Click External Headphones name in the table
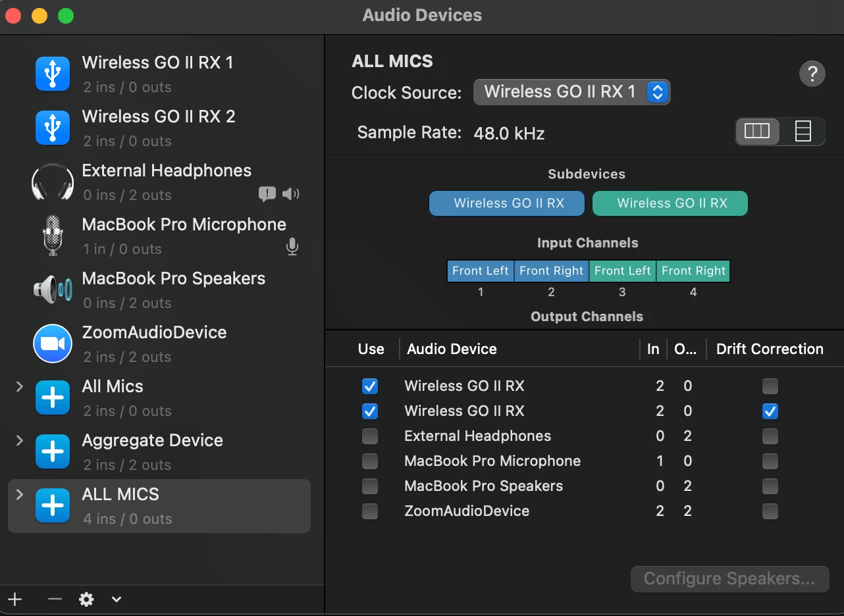This screenshot has width=844, height=616. (478, 436)
